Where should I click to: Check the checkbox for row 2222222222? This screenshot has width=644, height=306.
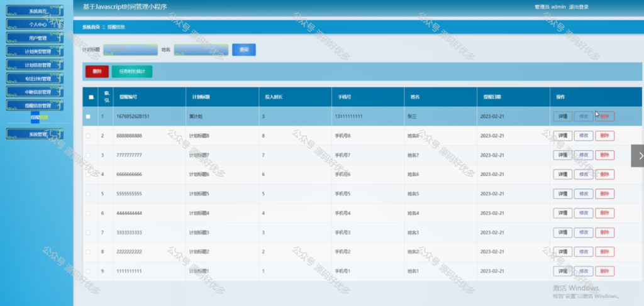click(88, 252)
